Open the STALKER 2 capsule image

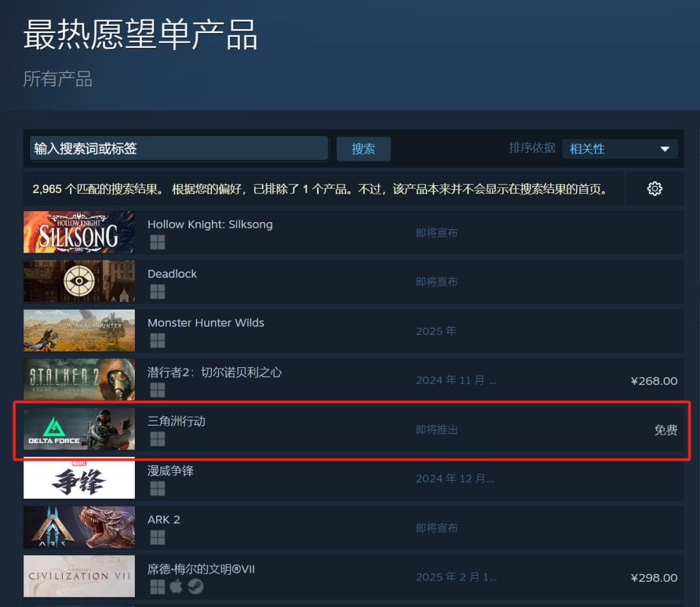pyautogui.click(x=79, y=380)
